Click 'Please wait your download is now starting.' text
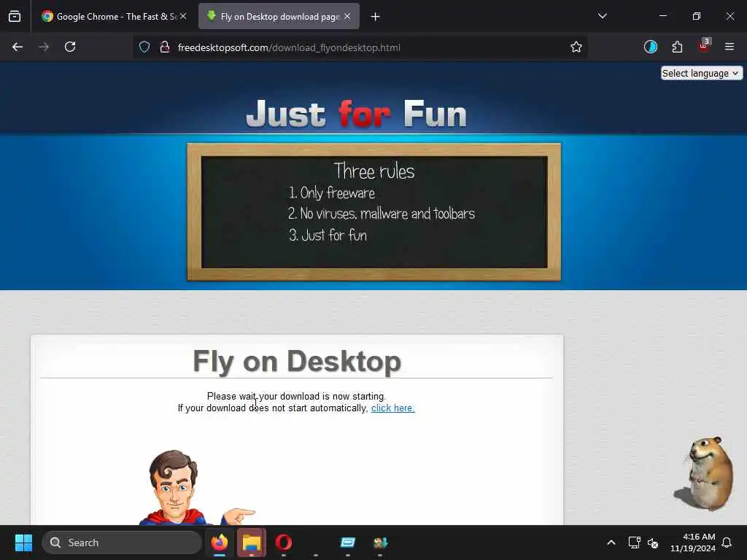Screen dimensions: 747x560 point(296,397)
